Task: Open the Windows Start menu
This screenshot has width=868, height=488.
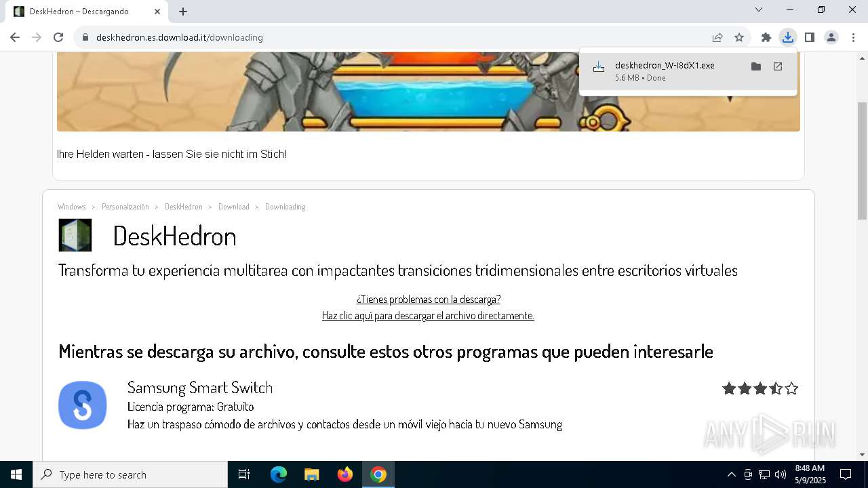Action: (16, 474)
